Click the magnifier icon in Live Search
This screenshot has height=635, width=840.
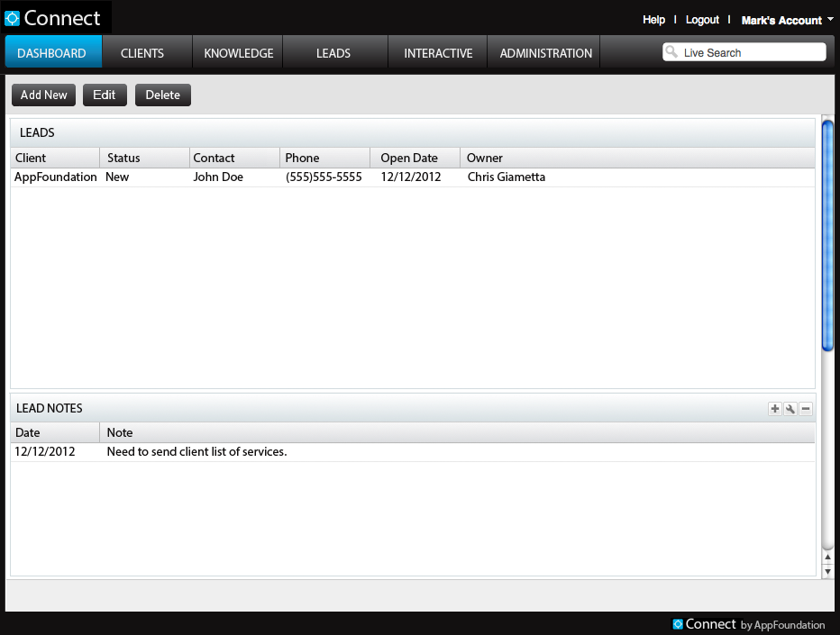coord(671,52)
